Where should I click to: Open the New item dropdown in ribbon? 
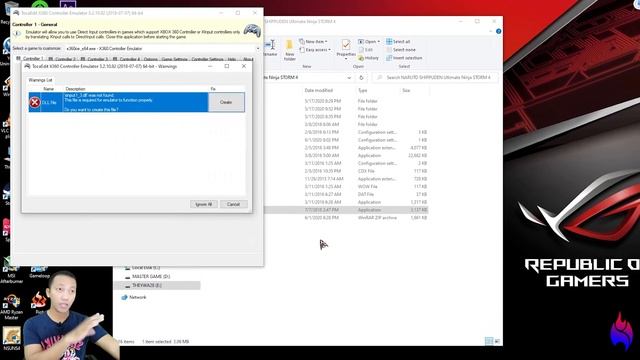(x=313, y=42)
